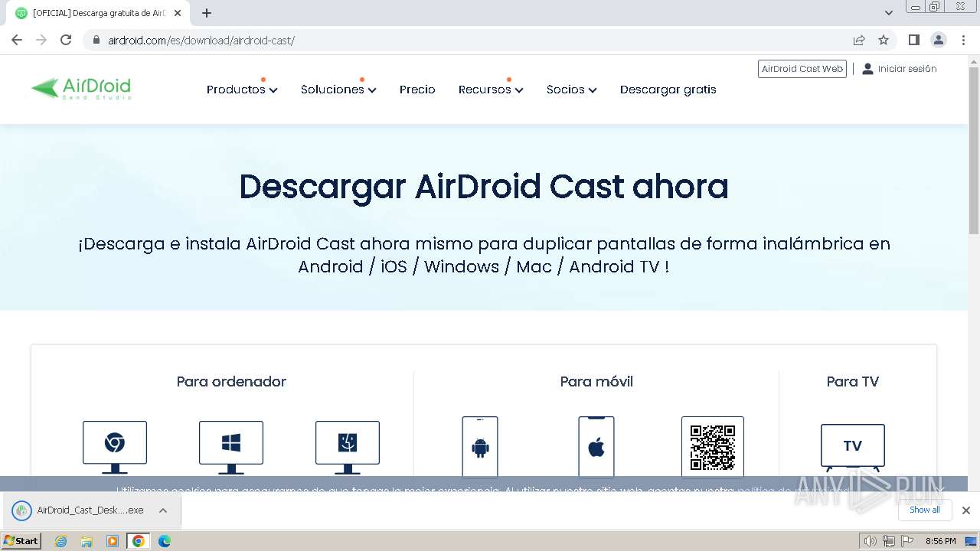
Task: Go forward in browser history
Action: click(x=41, y=40)
